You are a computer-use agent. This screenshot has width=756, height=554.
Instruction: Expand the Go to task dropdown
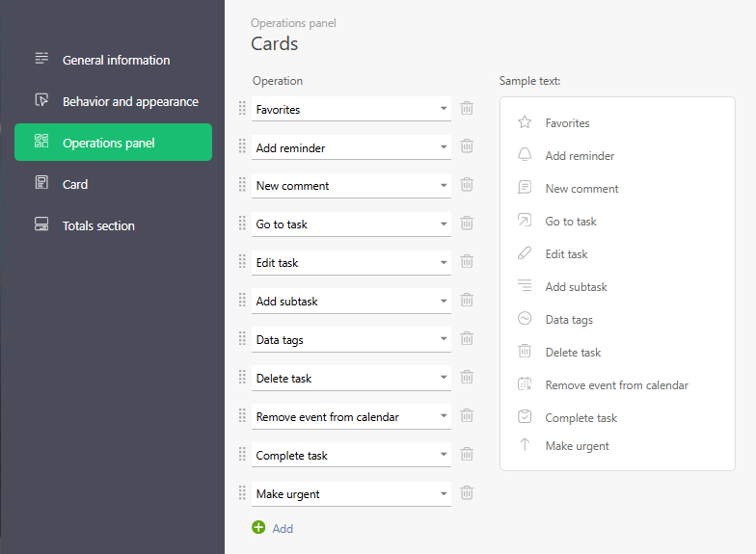[444, 224]
